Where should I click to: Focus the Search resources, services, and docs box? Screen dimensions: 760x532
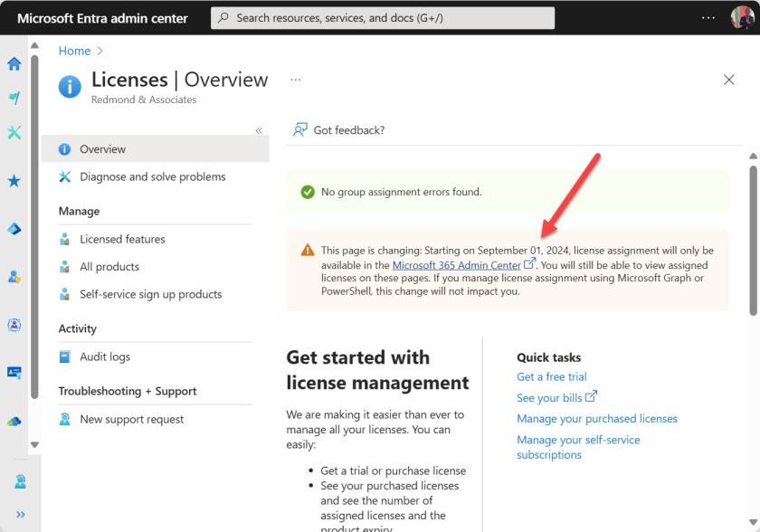pyautogui.click(x=383, y=18)
